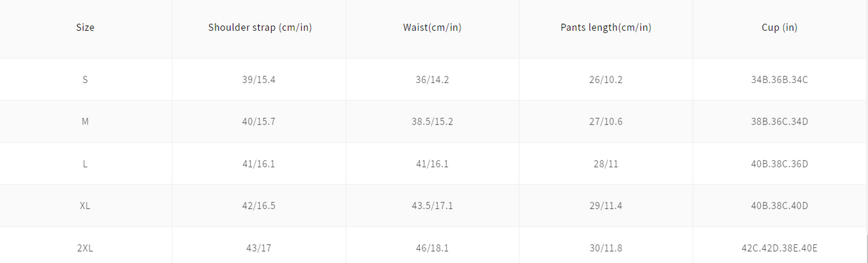Click shoulder strap value 39/15.4
868x263 pixels.
(259, 79)
